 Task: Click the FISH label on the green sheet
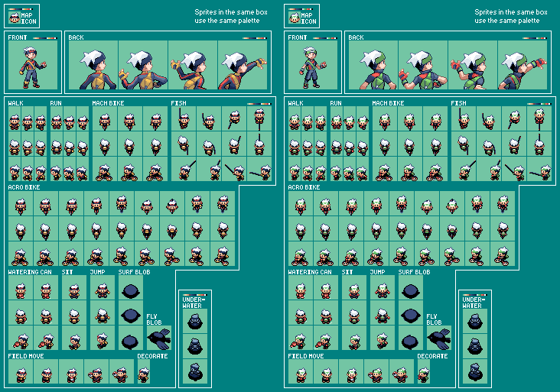(x=458, y=103)
